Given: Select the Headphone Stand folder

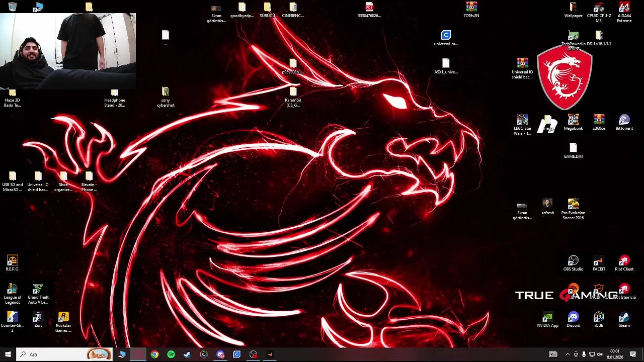Looking at the screenshot, I should [x=115, y=97].
